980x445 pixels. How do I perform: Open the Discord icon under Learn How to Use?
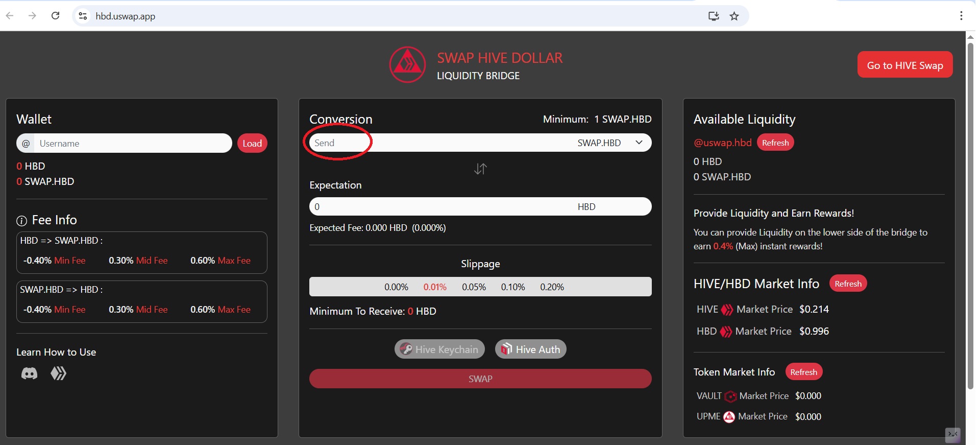29,374
